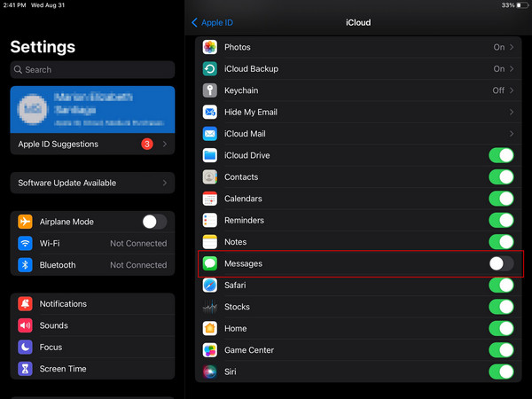The height and width of the screenshot is (399, 532).
Task: Open Wi-Fi Not Connected settings
Action: [x=92, y=243]
